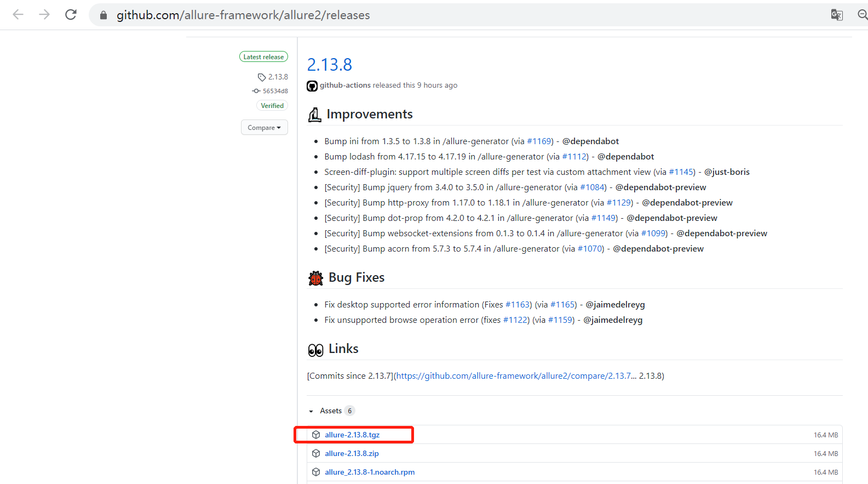View site security lock information

point(104,15)
